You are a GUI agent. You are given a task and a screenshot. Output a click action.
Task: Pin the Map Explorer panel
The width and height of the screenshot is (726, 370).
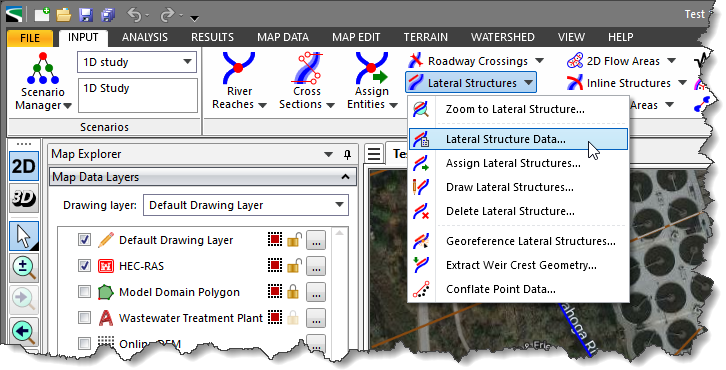[x=348, y=154]
